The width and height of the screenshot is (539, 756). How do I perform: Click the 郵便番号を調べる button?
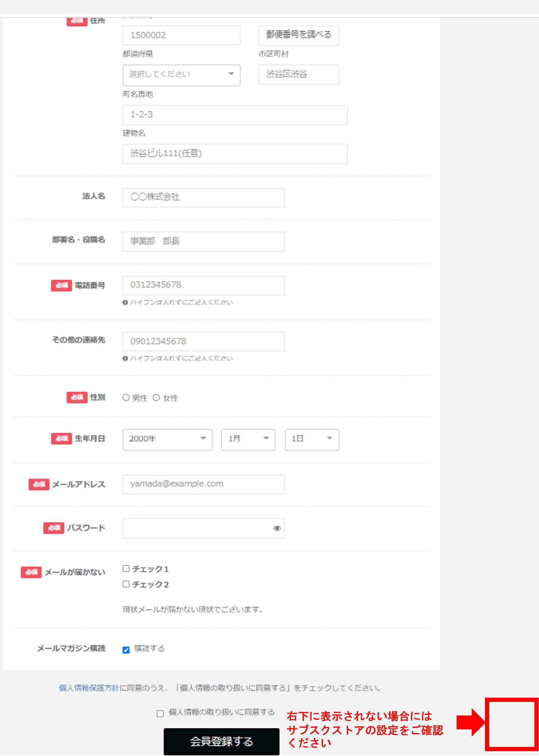tap(299, 35)
